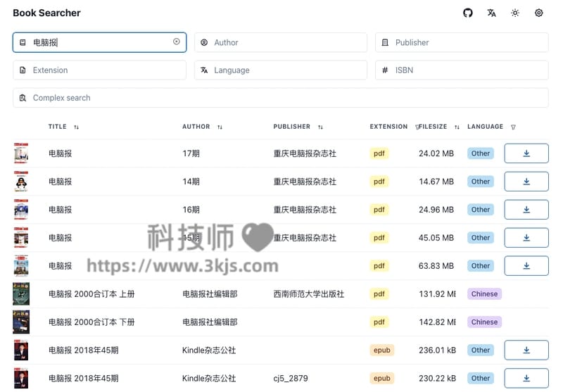563x392 pixels.
Task: Click Other tag in 14期 row
Action: click(481, 182)
